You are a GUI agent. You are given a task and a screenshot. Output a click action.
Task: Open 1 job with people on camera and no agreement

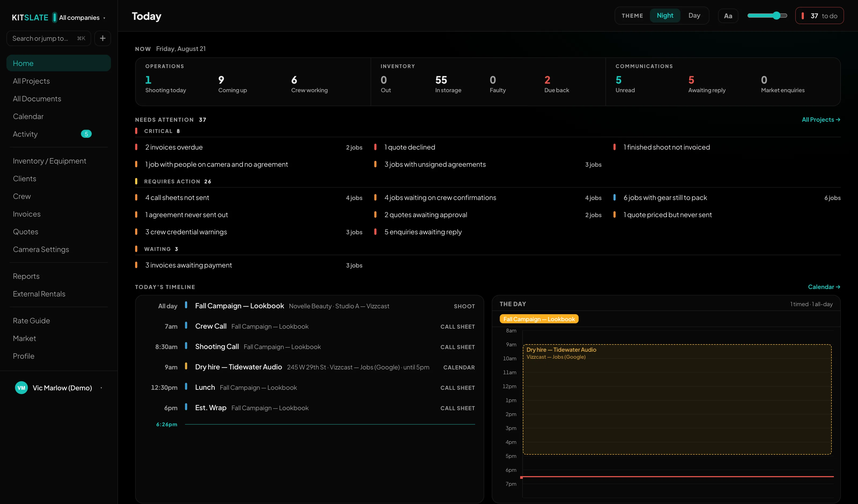249,164
